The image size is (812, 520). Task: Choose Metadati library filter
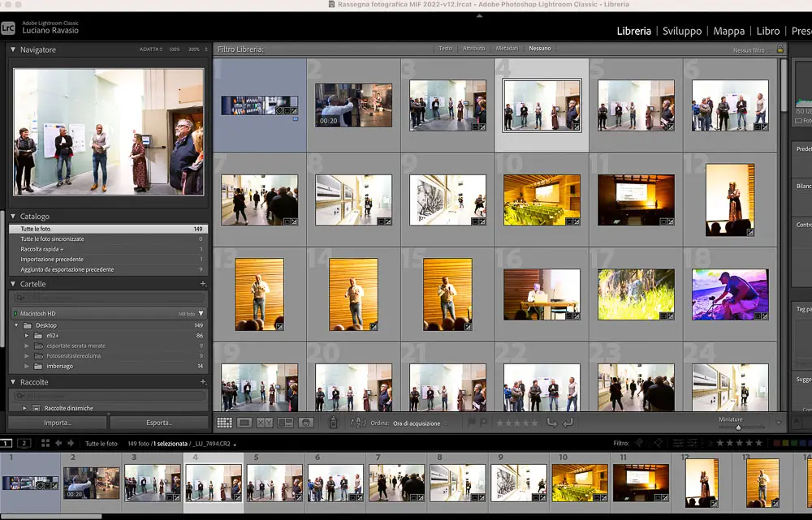point(507,48)
